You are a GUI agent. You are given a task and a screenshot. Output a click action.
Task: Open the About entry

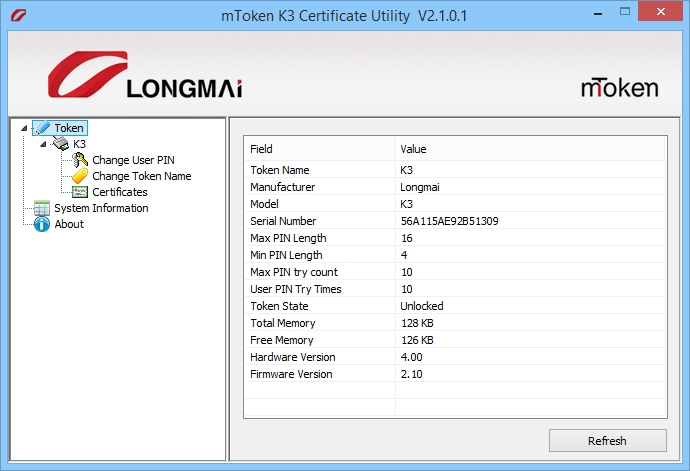pos(69,224)
